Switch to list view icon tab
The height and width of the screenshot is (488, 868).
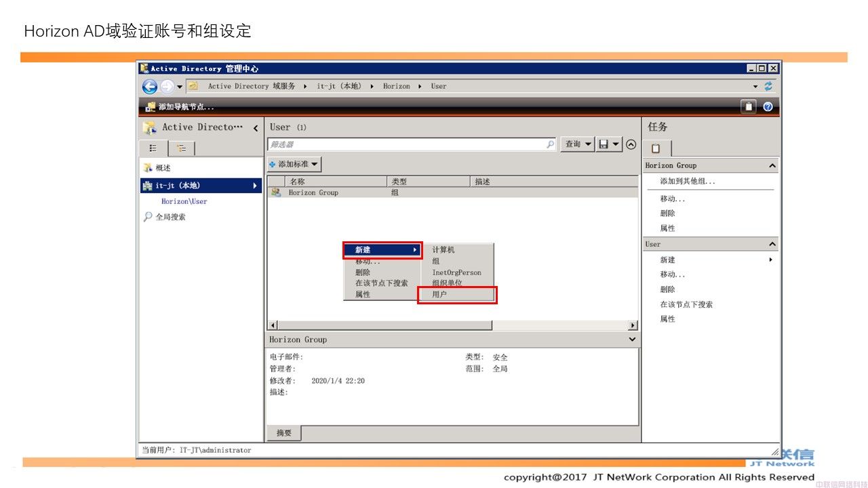[153, 148]
